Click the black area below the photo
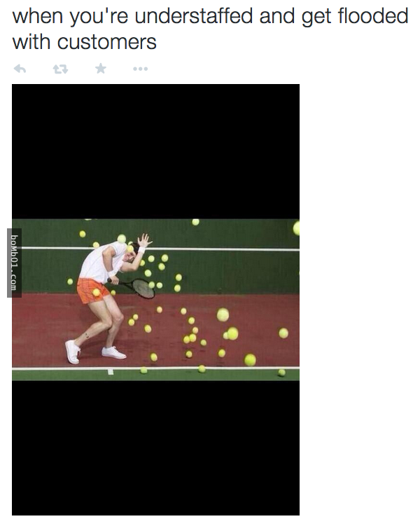Screen dimensions: 420x526 point(155,448)
